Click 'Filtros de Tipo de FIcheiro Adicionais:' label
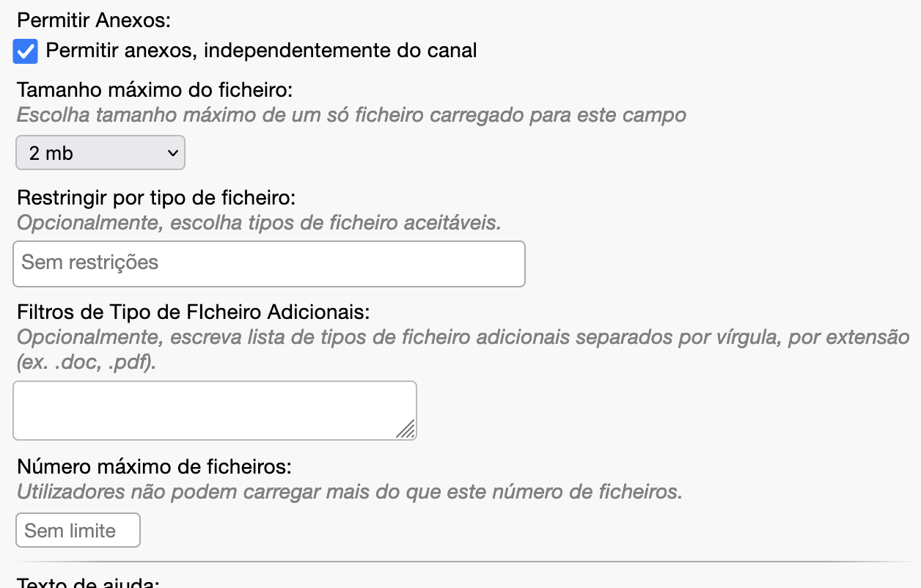This screenshot has height=588, width=921. pyautogui.click(x=194, y=312)
